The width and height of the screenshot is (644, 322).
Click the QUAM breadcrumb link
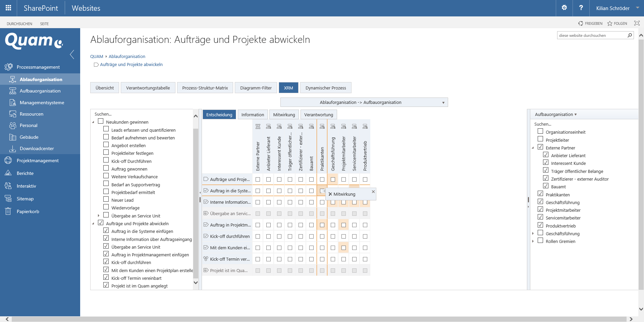[97, 56]
